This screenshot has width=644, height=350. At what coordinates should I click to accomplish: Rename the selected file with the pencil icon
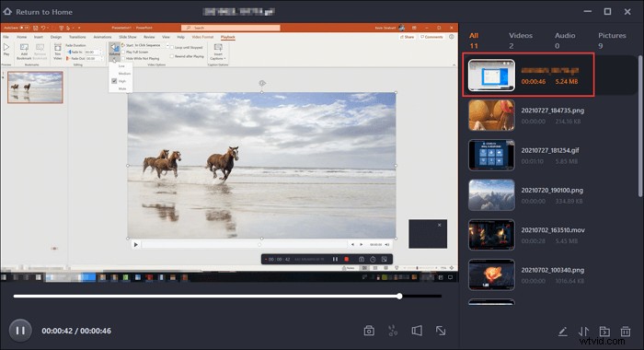pyautogui.click(x=563, y=331)
